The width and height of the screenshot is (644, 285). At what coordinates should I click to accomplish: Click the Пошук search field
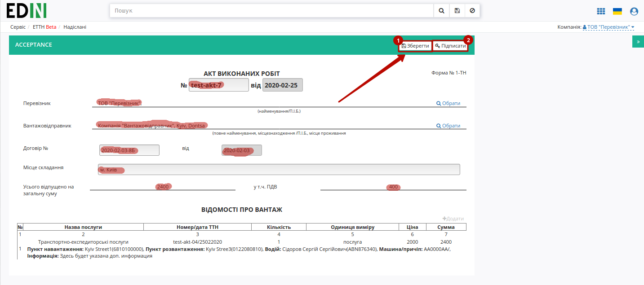tap(271, 10)
